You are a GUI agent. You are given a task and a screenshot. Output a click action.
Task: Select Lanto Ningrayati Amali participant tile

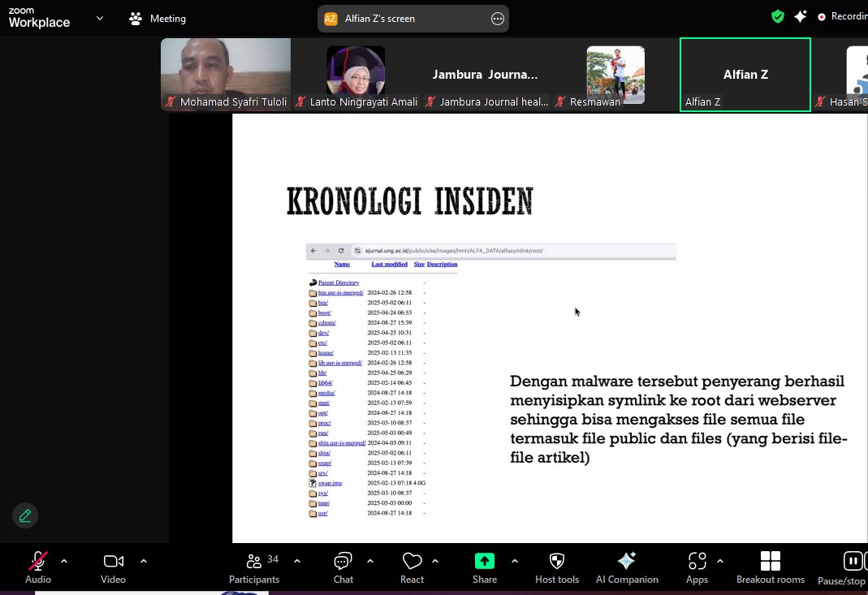click(356, 74)
